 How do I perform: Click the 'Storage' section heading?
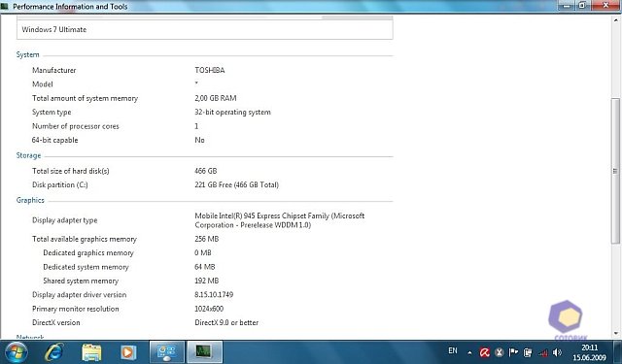click(x=28, y=155)
